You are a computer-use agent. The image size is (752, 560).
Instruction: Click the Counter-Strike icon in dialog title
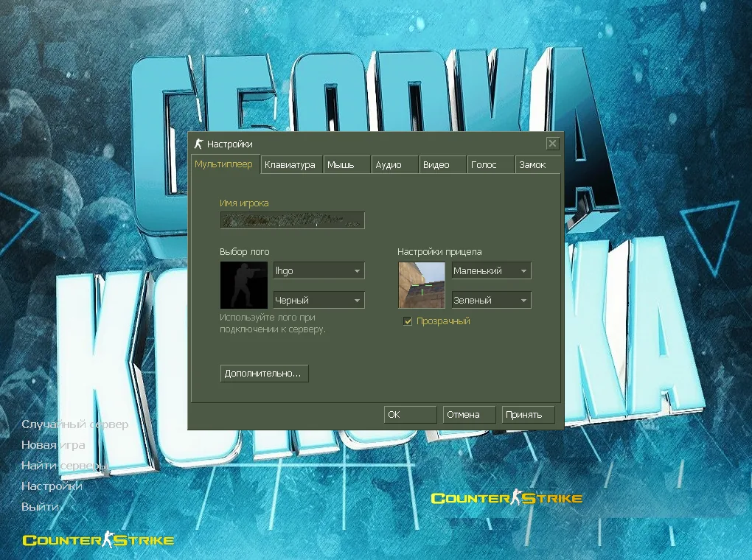coord(198,144)
